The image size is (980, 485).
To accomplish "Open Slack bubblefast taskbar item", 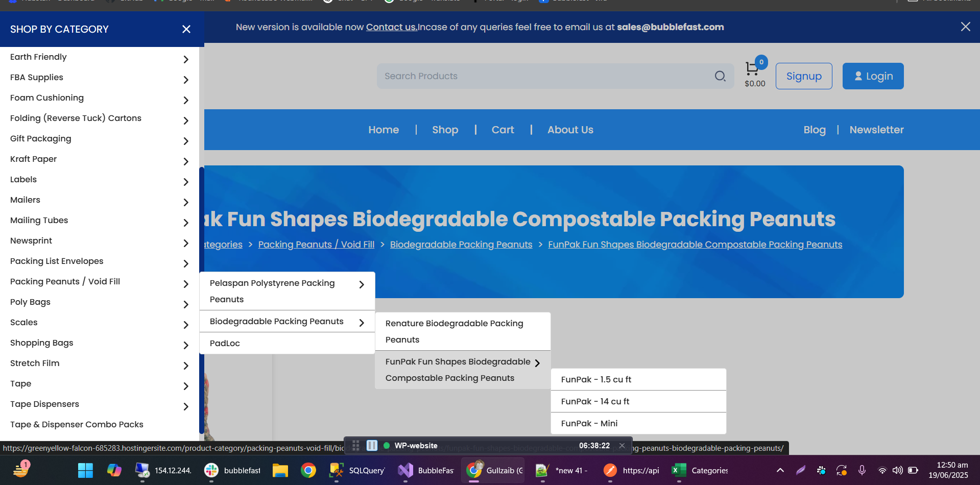I will pyautogui.click(x=232, y=470).
